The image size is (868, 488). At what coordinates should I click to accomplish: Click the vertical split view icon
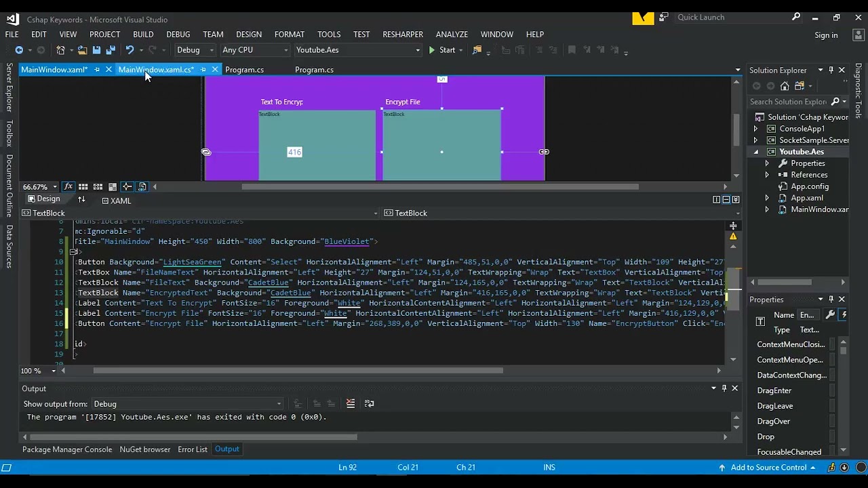coord(716,199)
